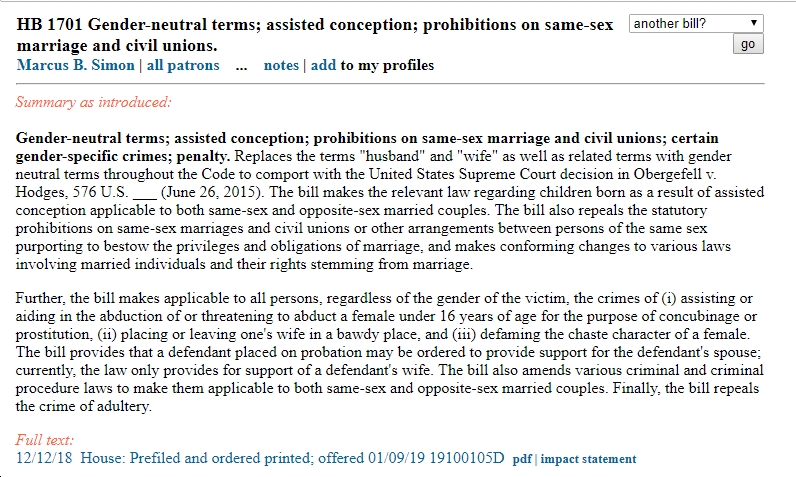The image size is (796, 477).
Task: Click the ellipsis between patrons and notes
Action: click(x=242, y=65)
